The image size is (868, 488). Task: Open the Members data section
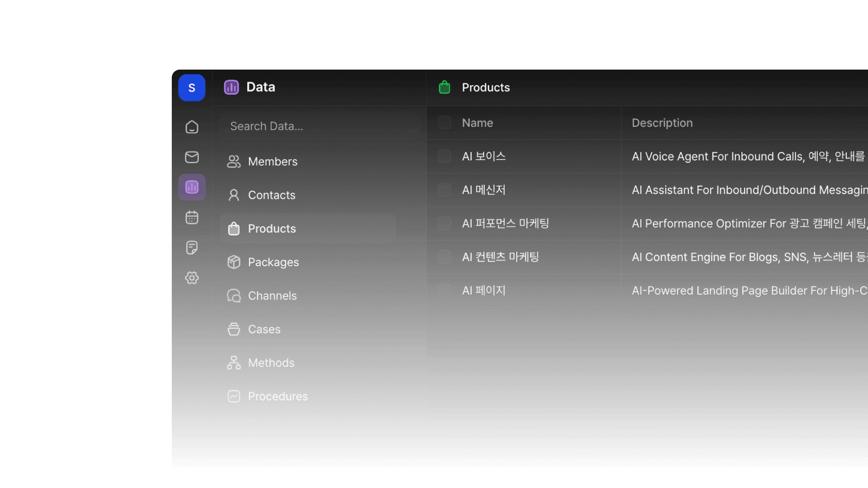pyautogui.click(x=272, y=162)
